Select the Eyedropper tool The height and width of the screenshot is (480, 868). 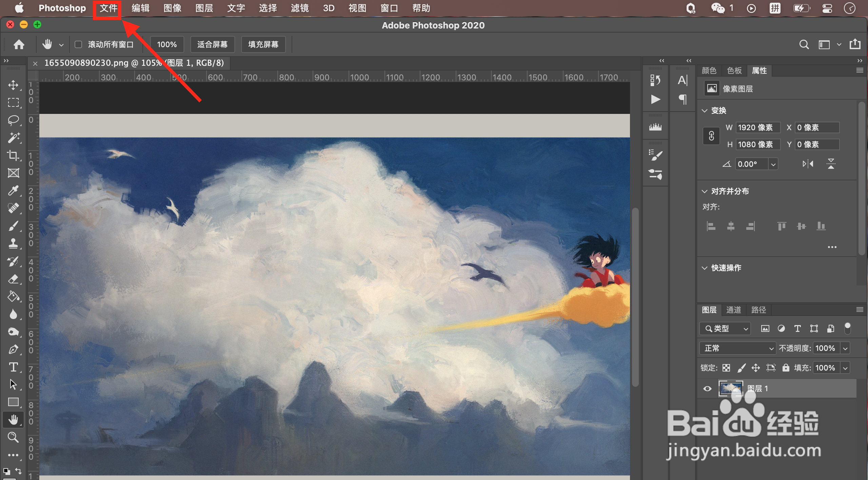pos(13,191)
